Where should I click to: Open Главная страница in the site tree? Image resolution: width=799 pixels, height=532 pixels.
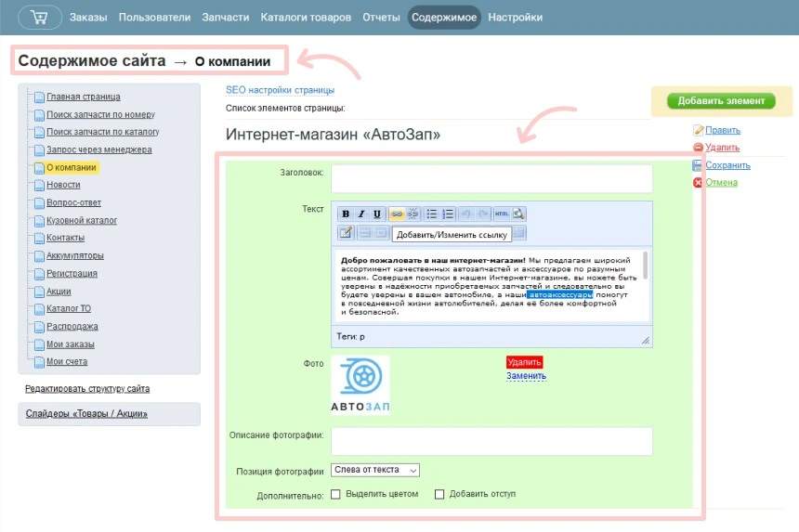tap(84, 97)
